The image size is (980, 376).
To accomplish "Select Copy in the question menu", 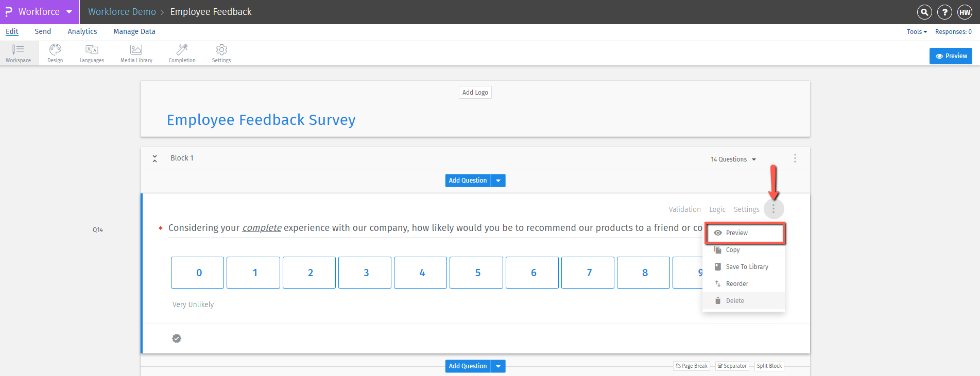I will (x=744, y=250).
